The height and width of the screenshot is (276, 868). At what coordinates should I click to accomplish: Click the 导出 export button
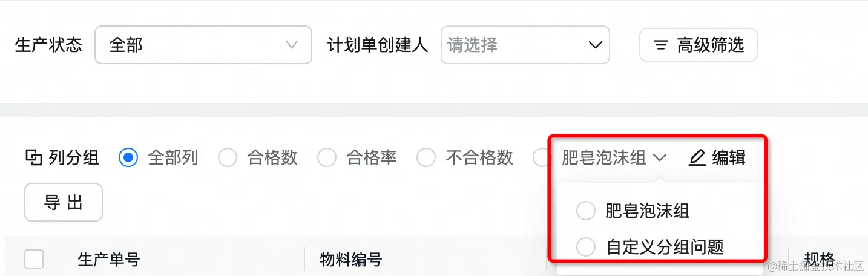64,202
